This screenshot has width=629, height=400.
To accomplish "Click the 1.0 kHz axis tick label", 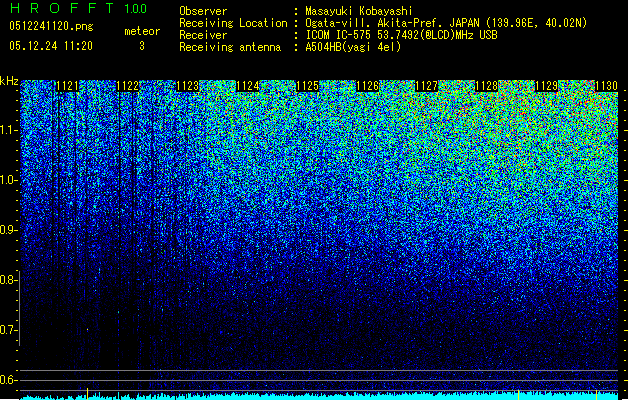I will coord(9,180).
